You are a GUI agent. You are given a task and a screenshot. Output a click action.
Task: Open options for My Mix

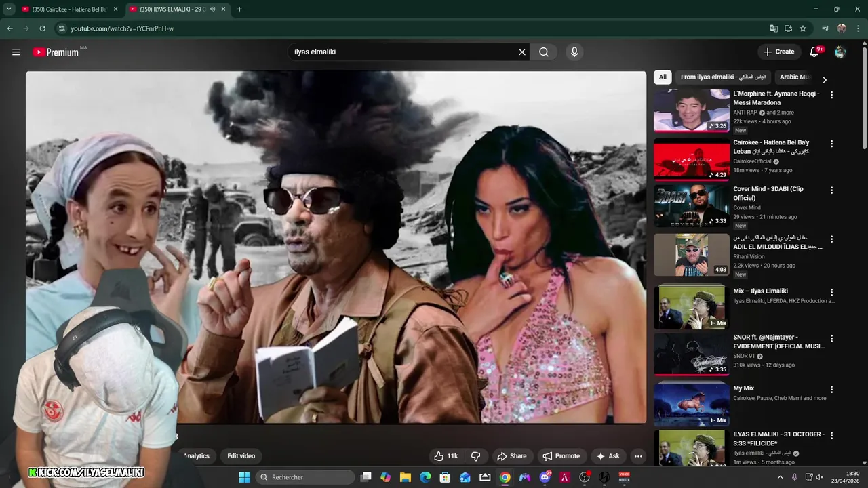tap(831, 390)
